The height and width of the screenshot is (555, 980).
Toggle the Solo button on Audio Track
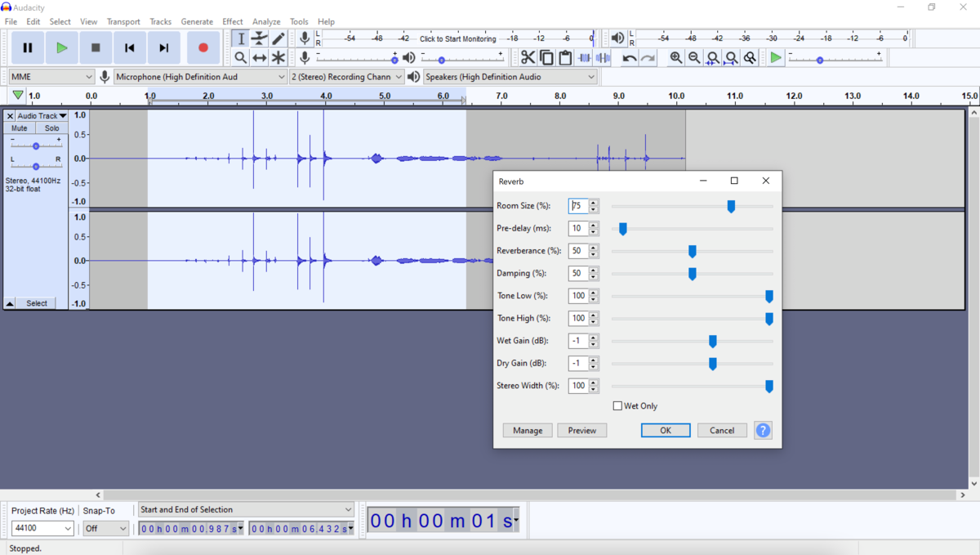click(x=52, y=128)
